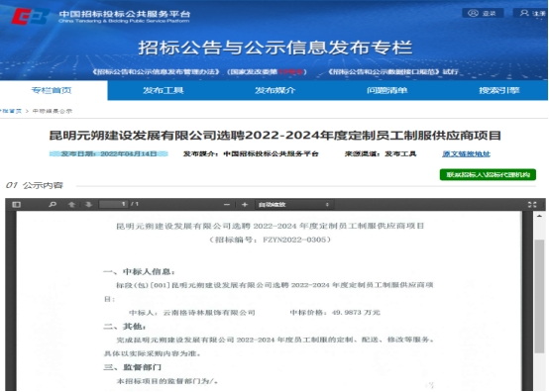The image size is (549, 392).
Task: Go to next page arrow in PDF toolbar
Action: click(x=88, y=204)
